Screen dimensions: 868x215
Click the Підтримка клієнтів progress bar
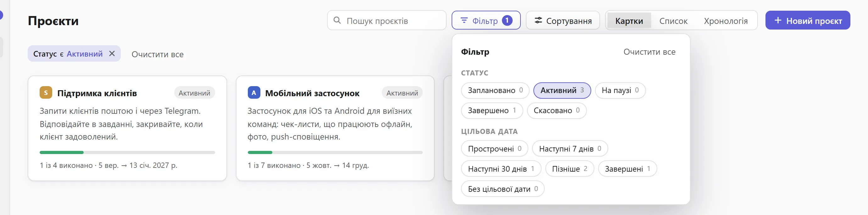(127, 153)
